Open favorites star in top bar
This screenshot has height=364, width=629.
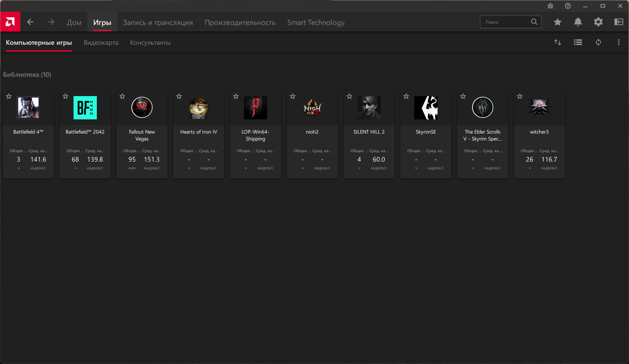coord(558,22)
